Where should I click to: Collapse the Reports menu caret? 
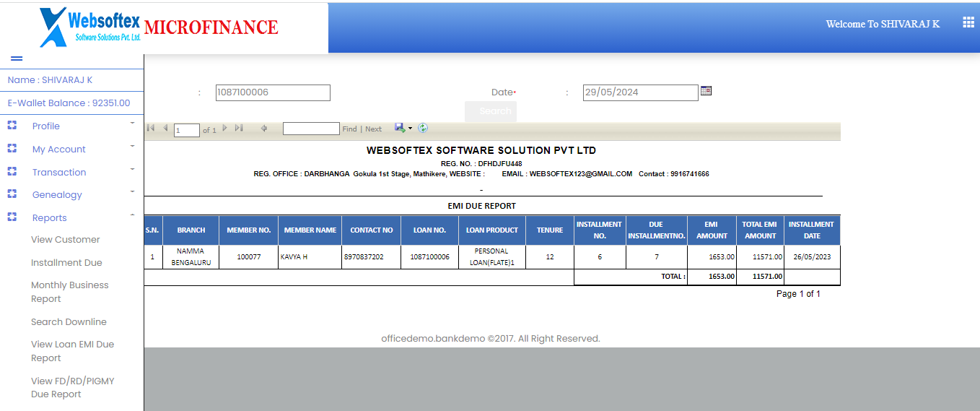tap(133, 215)
